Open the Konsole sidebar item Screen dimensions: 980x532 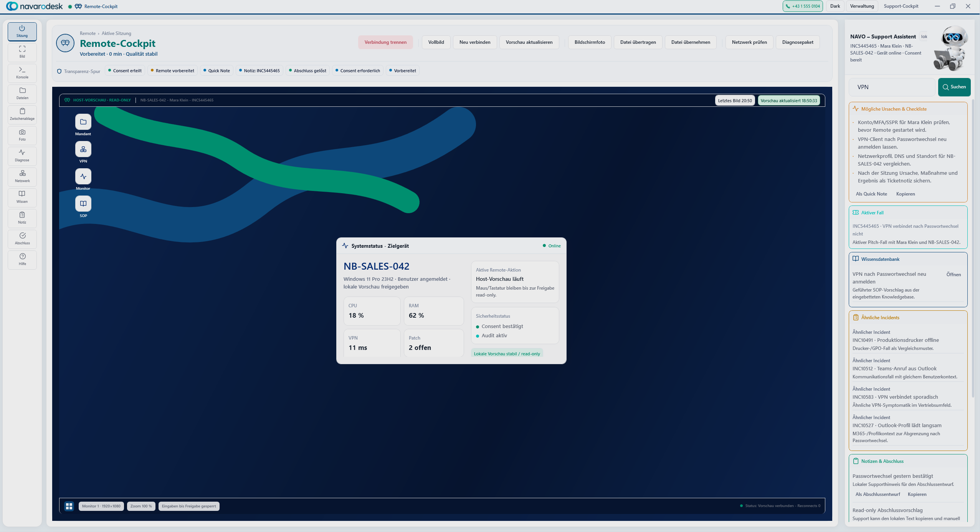(22, 73)
